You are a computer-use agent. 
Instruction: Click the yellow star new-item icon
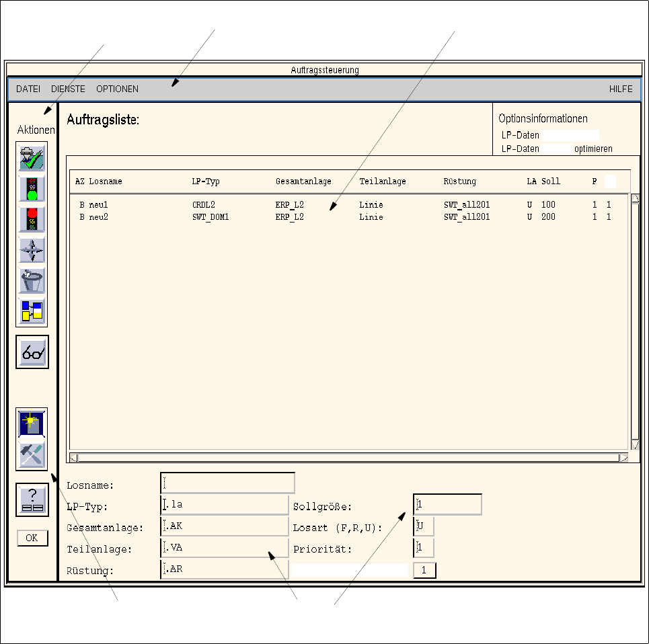pyautogui.click(x=32, y=423)
